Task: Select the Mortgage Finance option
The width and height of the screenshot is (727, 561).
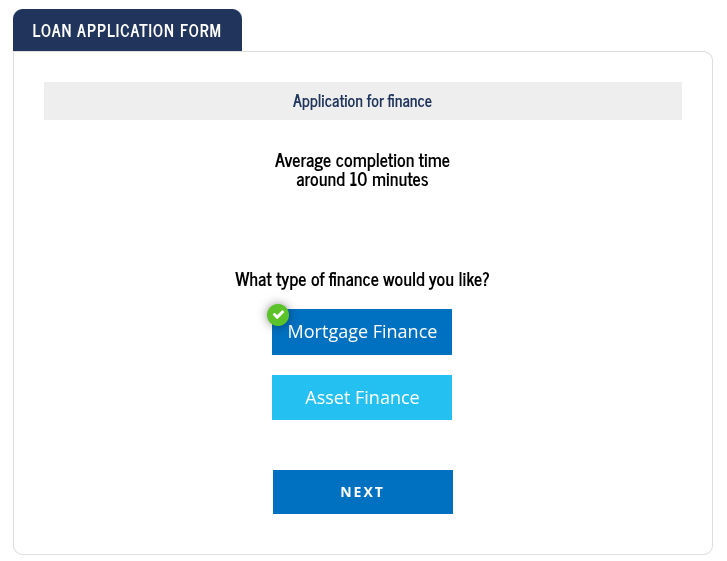Action: click(362, 332)
